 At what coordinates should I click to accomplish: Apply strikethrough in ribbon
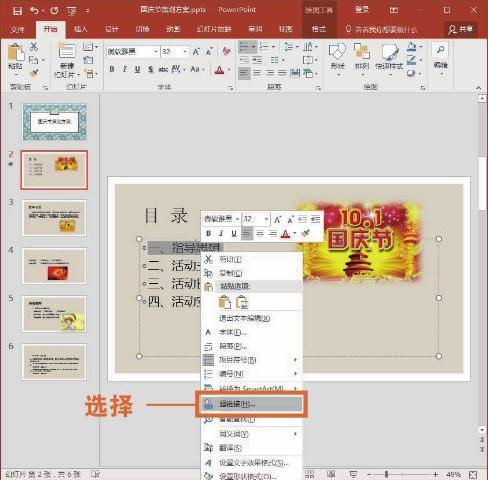coord(163,69)
